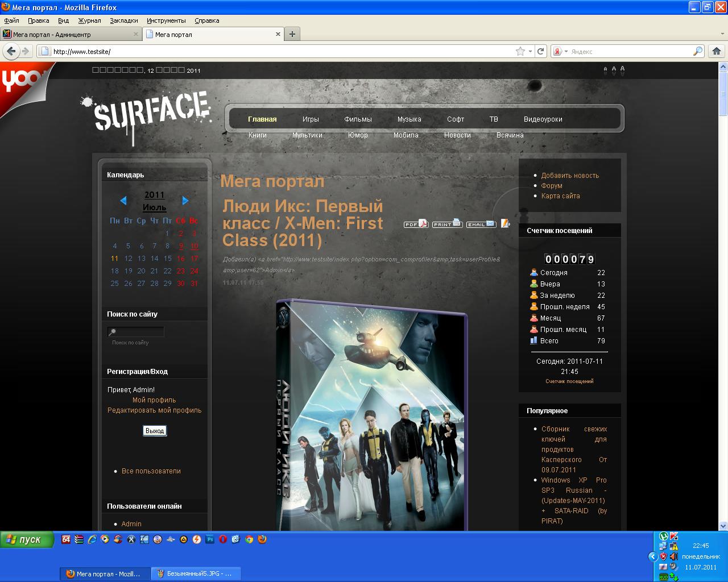The width and height of the screenshot is (728, 582).
Task: Open the Yandex search engine dropdown
Action: [x=566, y=51]
